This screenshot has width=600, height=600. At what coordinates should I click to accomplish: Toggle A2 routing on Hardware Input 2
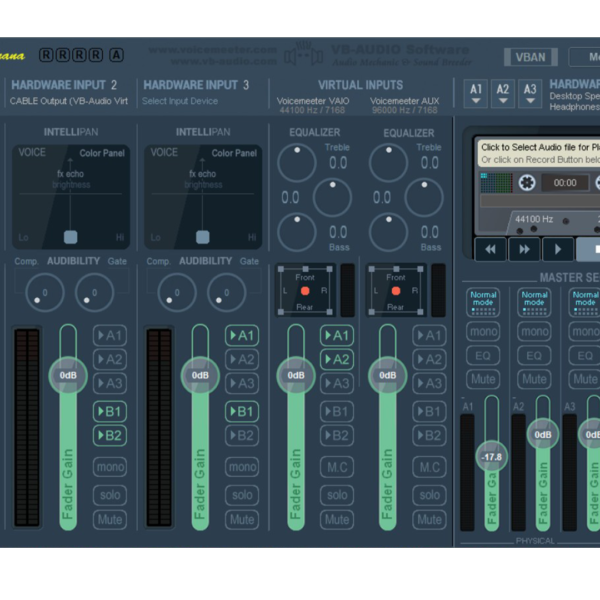(x=110, y=359)
